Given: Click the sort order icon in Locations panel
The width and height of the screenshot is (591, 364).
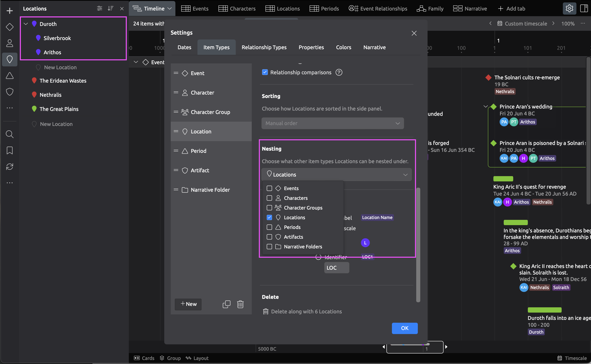Looking at the screenshot, I should tap(111, 9).
